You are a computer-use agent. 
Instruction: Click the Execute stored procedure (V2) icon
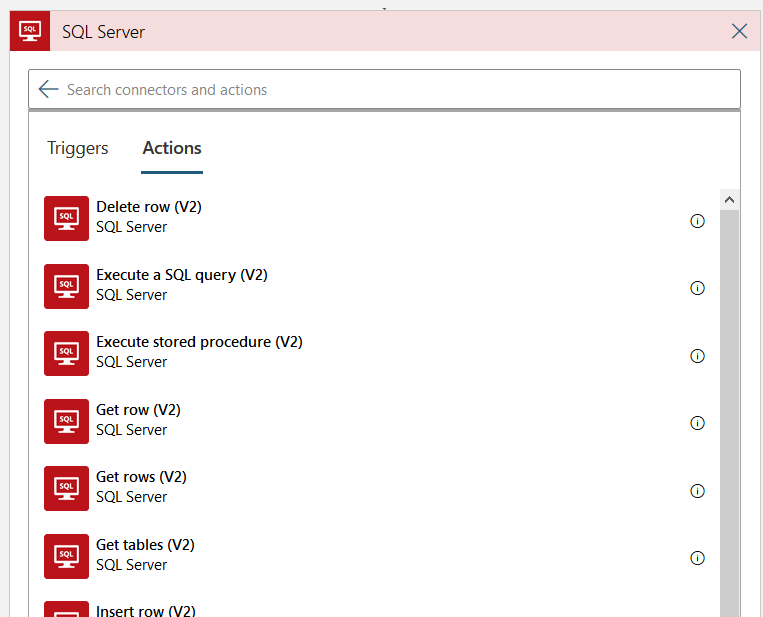pyautogui.click(x=67, y=353)
